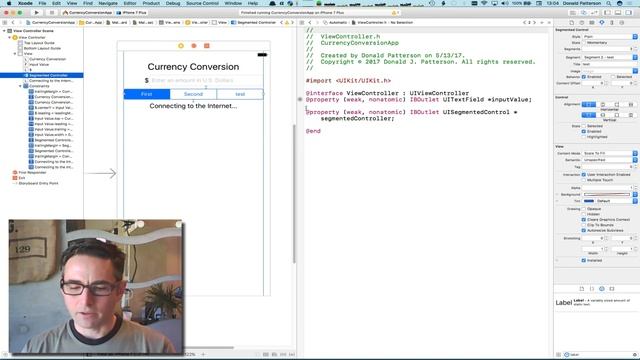Open the Source Control menu
640x360 pixels.
[202, 3]
